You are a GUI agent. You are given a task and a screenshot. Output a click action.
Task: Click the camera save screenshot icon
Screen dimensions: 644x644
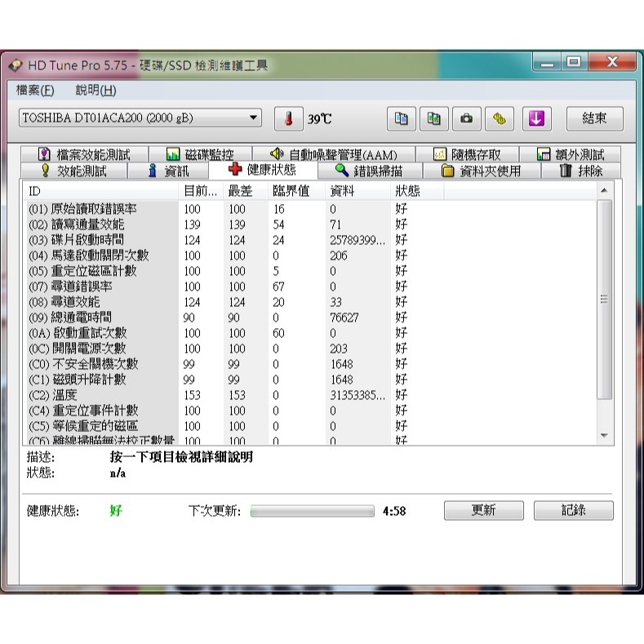click(x=467, y=118)
